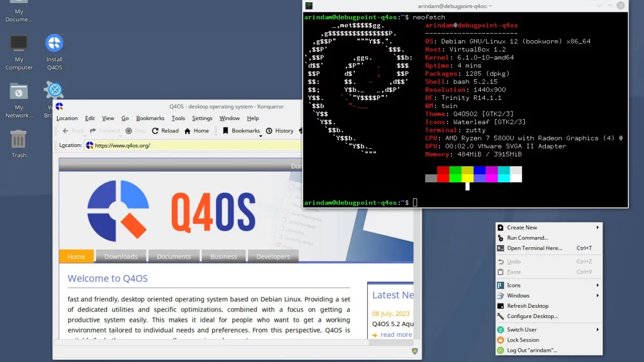Open the Location menu in Konqueror
The image size is (644, 362).
[67, 119]
